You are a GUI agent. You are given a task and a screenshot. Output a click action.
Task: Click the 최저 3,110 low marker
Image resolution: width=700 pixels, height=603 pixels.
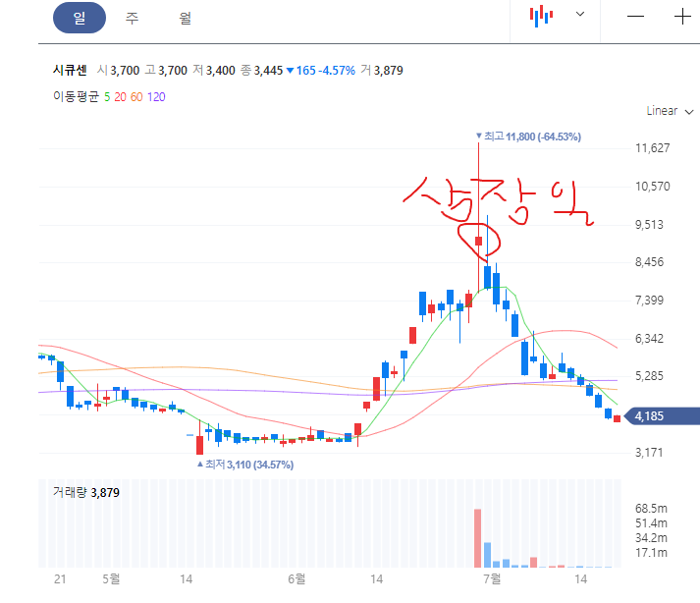[245, 465]
